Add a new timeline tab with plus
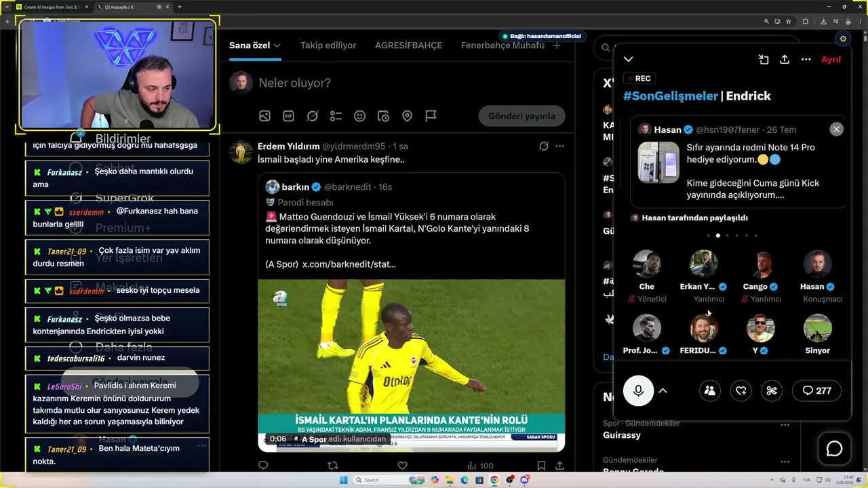 click(x=557, y=45)
